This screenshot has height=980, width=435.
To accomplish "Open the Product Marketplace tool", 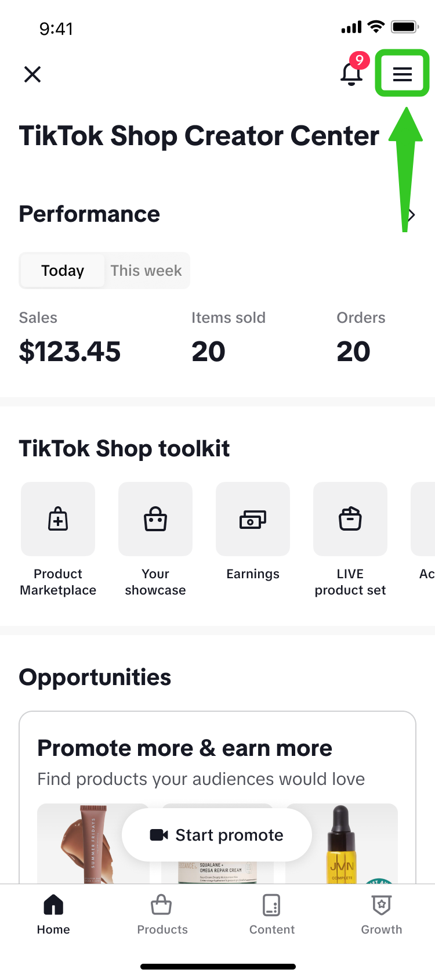I will 58,520.
